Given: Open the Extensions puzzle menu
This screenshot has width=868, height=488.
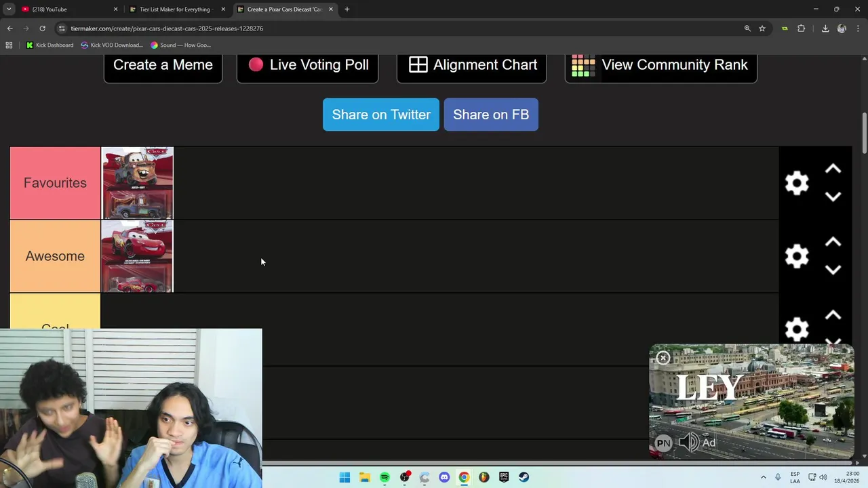Looking at the screenshot, I should [802, 28].
